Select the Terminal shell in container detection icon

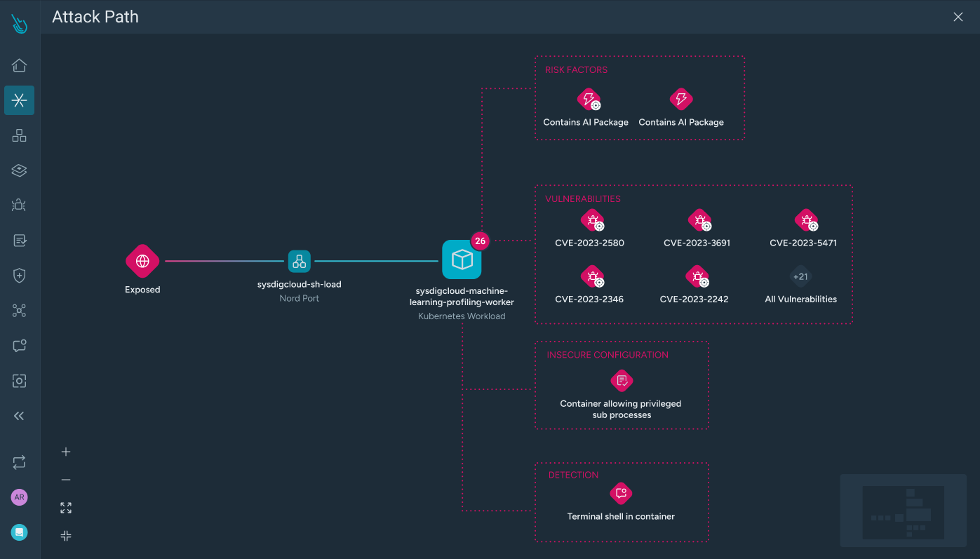coord(621,493)
